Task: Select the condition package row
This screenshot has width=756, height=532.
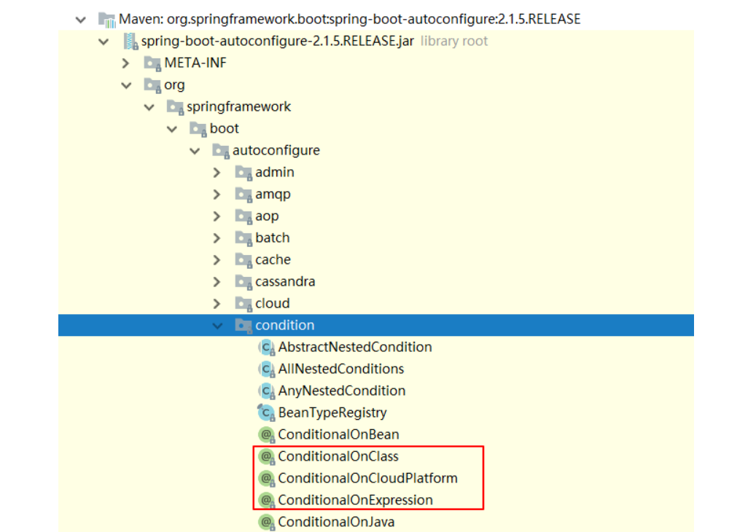Action: coord(376,325)
